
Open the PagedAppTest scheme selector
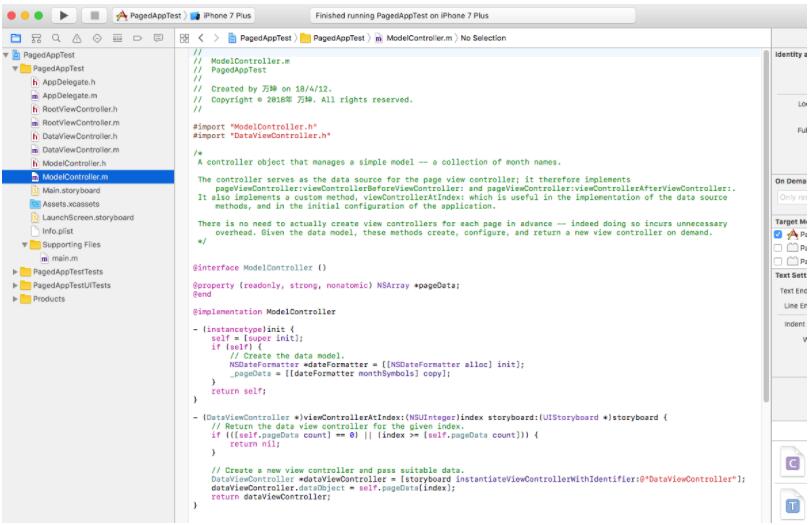click(149, 16)
